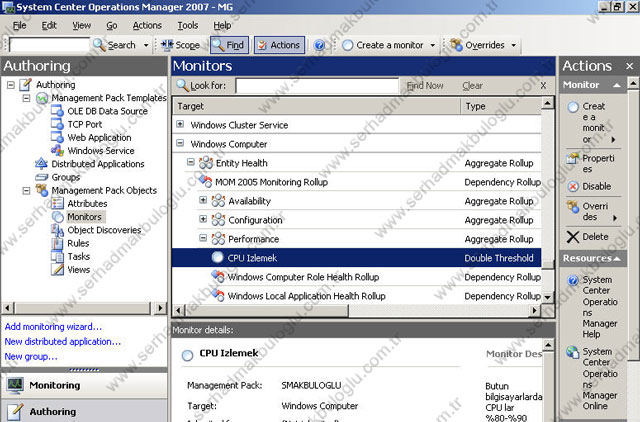Sort by the Type column header
640x422 pixels.
[501, 107]
